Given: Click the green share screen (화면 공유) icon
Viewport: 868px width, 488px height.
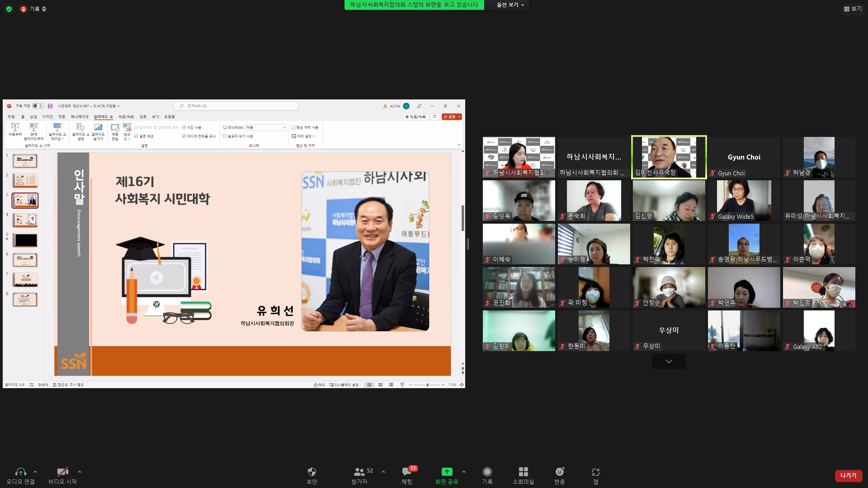Looking at the screenshot, I should [x=447, y=472].
